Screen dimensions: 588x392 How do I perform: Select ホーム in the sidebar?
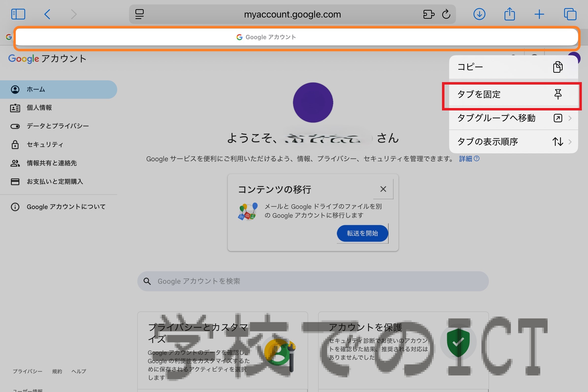58,89
